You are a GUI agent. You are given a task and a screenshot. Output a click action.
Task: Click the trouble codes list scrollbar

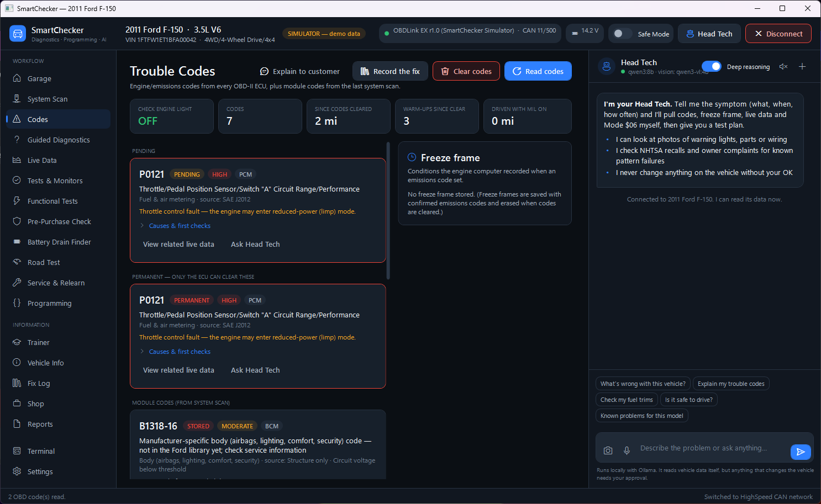click(x=388, y=211)
